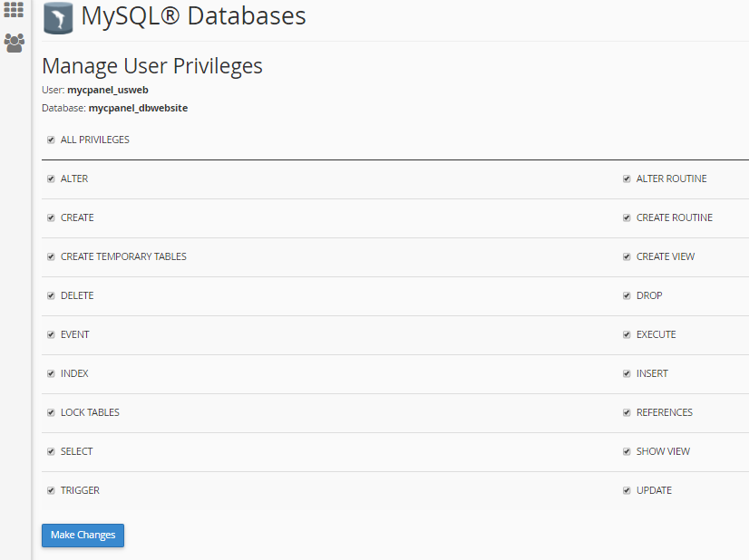Viewport: 749px width, 560px height.
Task: Disable the CREATE VIEW privilege
Action: [627, 256]
